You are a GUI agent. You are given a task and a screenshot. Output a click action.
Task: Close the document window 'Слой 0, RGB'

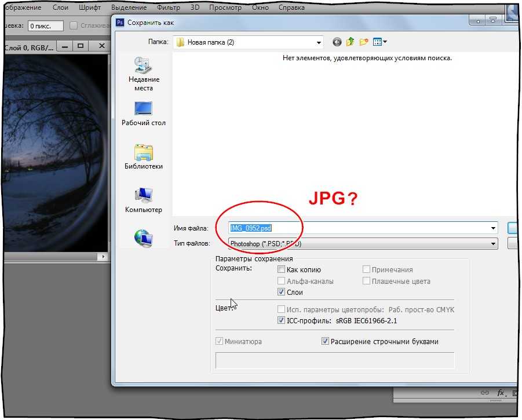[x=102, y=46]
